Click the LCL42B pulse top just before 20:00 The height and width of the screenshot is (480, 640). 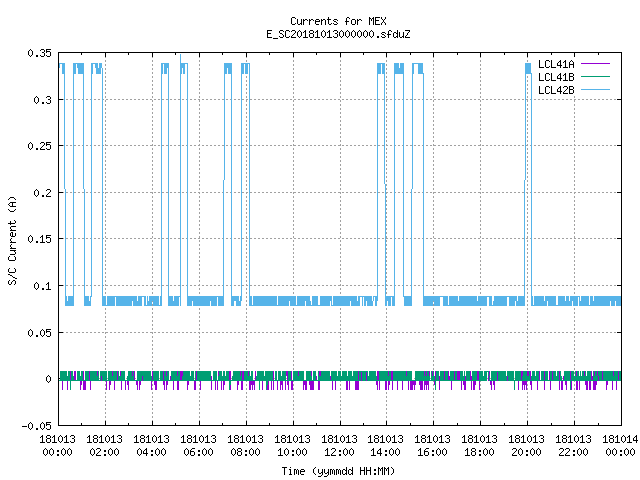pos(528,69)
